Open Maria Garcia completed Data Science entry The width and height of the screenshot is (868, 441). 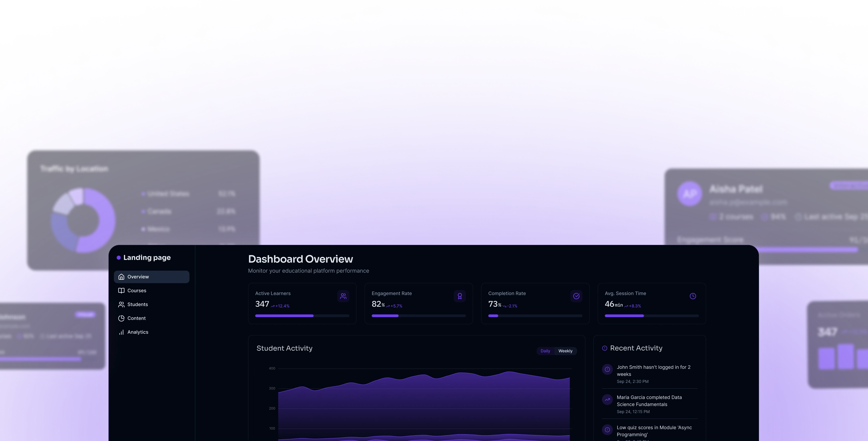pos(650,404)
